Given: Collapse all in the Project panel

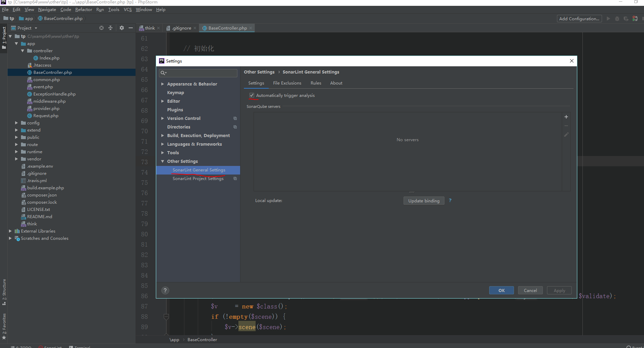Looking at the screenshot, I should click(x=110, y=28).
